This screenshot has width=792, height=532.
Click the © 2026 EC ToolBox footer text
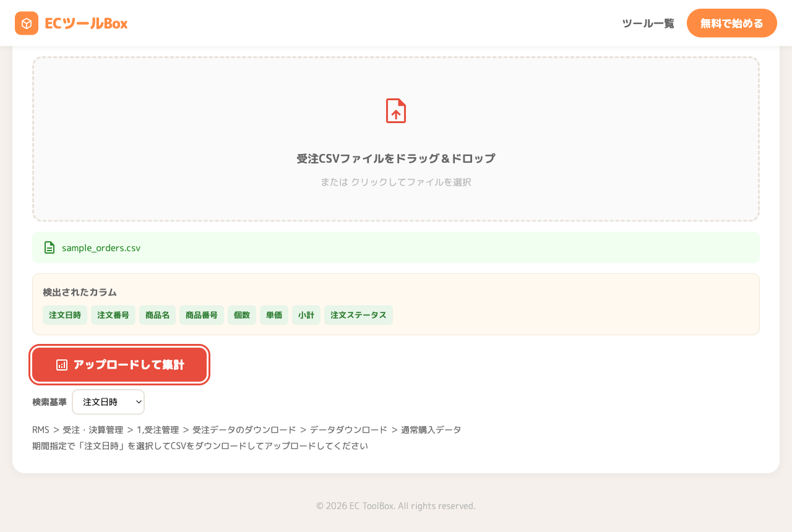pos(396,505)
